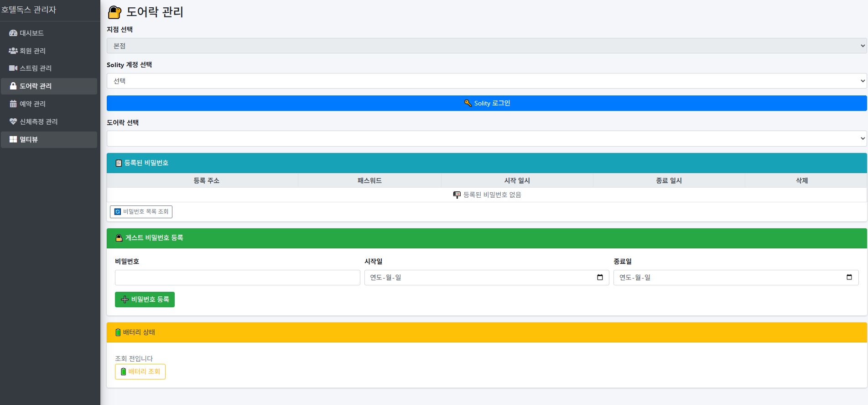The image size is (868, 405).
Task: Click the refresh icon on 비밀번호 목록 조회
Action: (x=118, y=211)
